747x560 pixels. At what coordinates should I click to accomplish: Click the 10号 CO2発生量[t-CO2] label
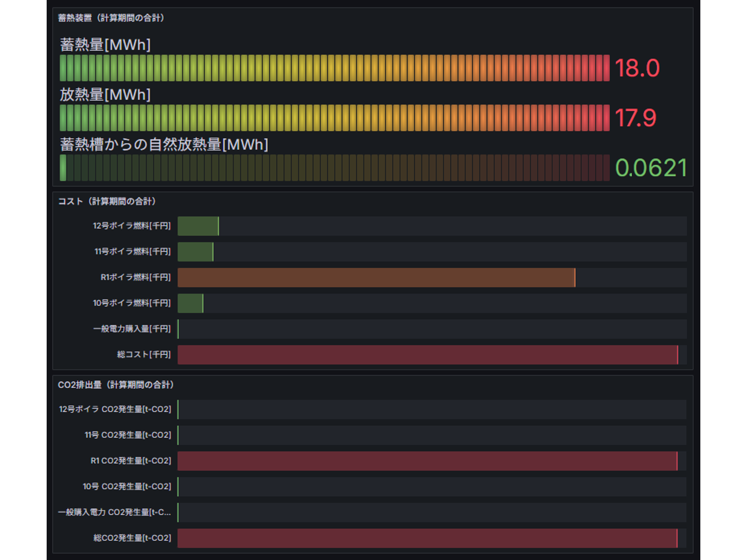pos(127,487)
